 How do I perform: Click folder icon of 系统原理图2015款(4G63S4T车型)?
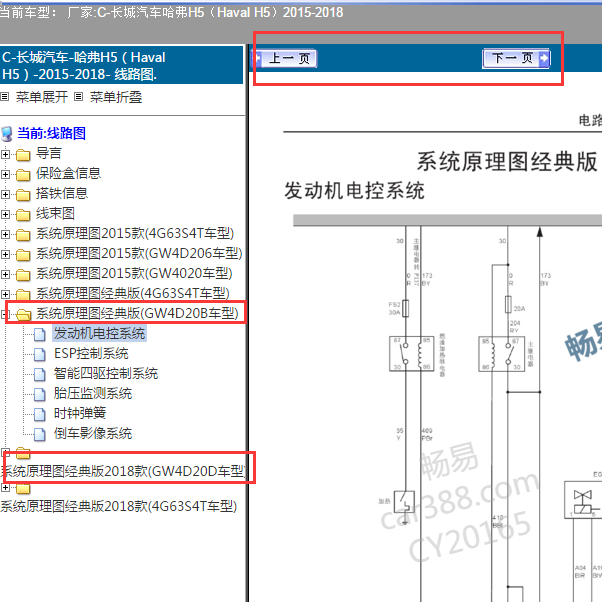23,235
